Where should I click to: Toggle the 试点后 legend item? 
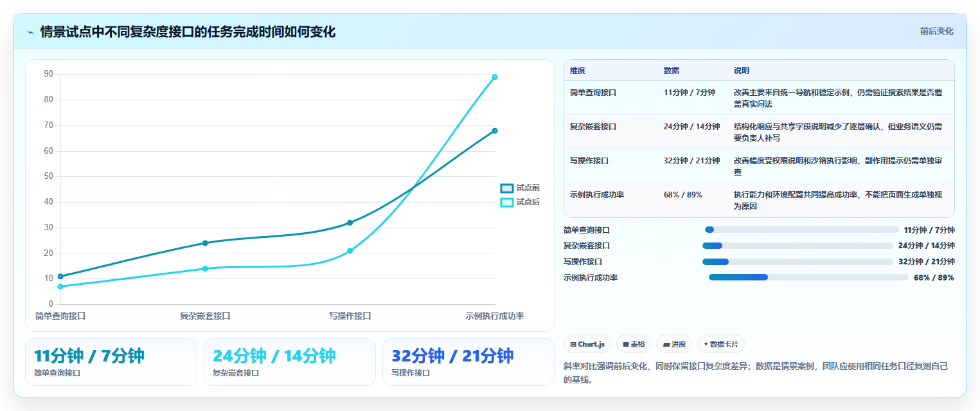click(520, 202)
